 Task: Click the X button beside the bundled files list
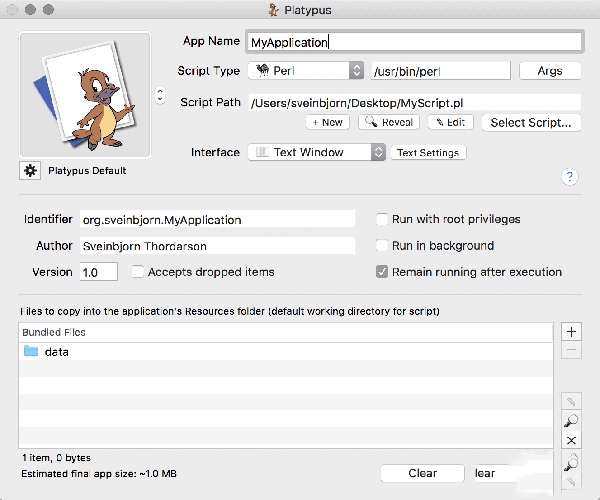[x=571, y=440]
